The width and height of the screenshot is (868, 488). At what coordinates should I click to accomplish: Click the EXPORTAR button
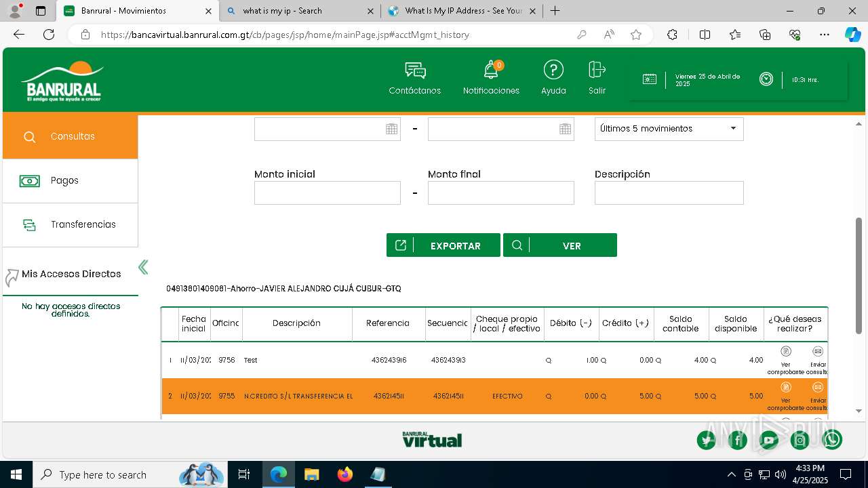click(443, 245)
